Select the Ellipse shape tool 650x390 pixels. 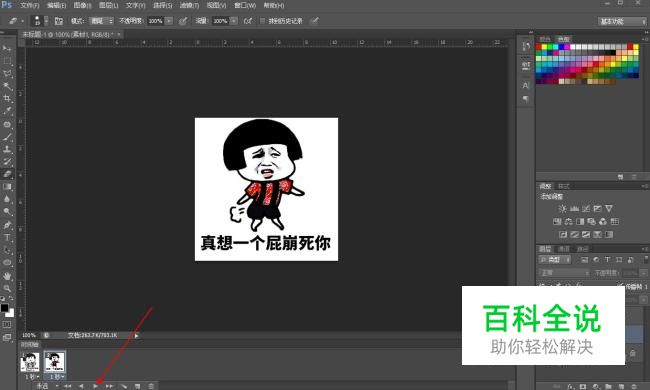click(7, 262)
